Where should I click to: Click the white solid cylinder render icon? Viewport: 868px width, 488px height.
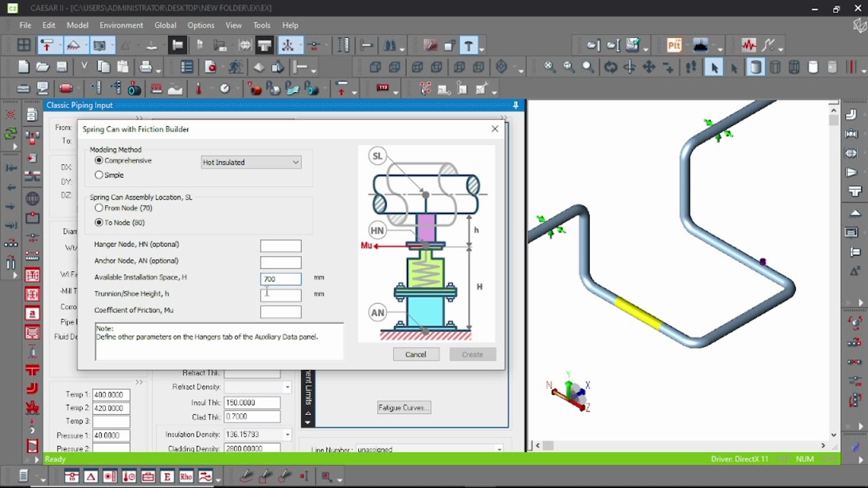(x=813, y=67)
